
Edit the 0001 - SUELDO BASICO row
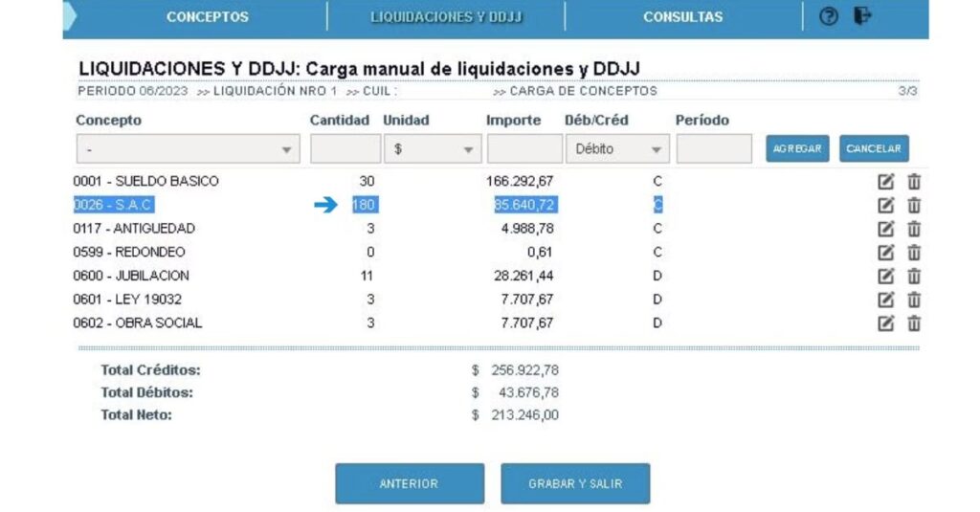[x=886, y=181]
